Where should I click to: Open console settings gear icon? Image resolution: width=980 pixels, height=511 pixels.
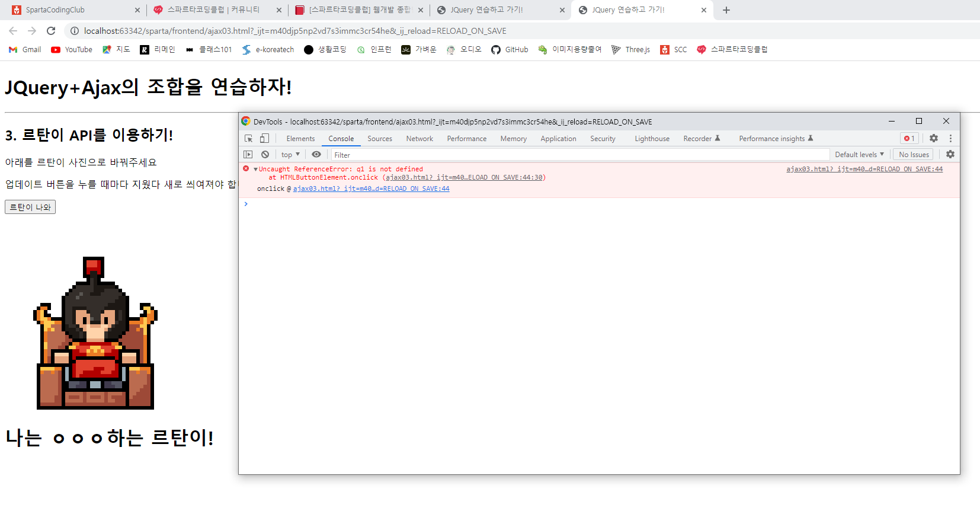click(950, 154)
